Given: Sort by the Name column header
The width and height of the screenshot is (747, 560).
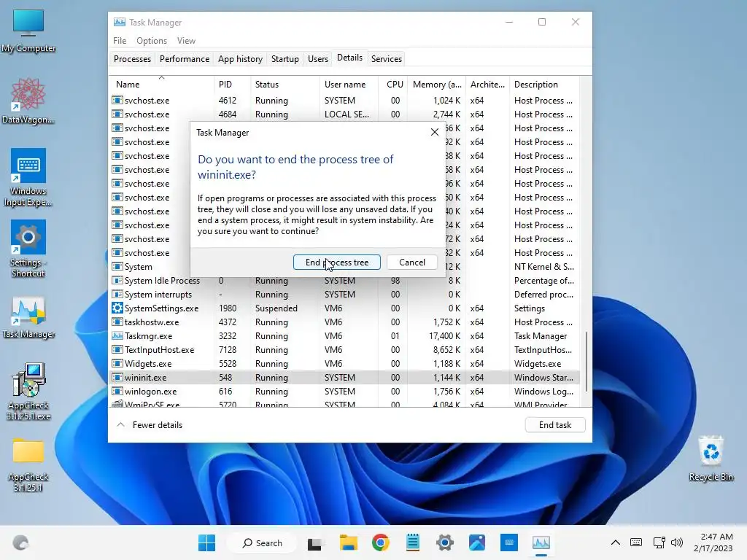Looking at the screenshot, I should [x=161, y=85].
